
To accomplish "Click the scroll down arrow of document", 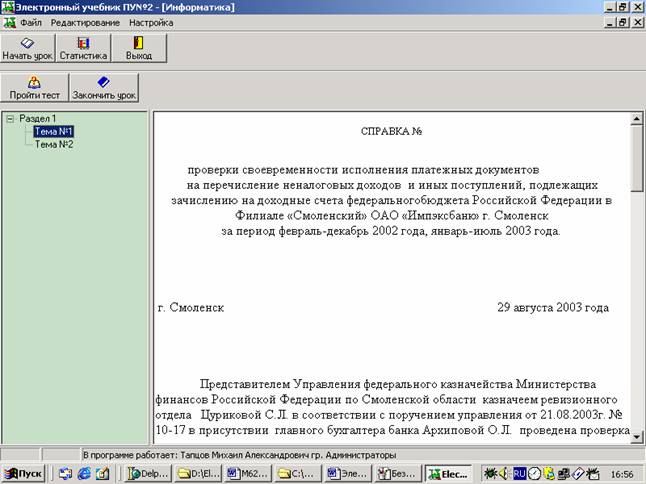I will pos(637,435).
